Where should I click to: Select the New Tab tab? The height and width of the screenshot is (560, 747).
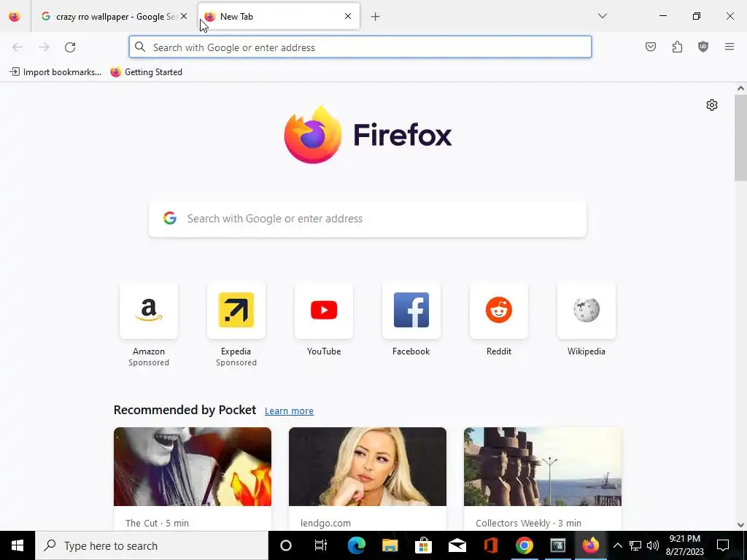(x=279, y=16)
